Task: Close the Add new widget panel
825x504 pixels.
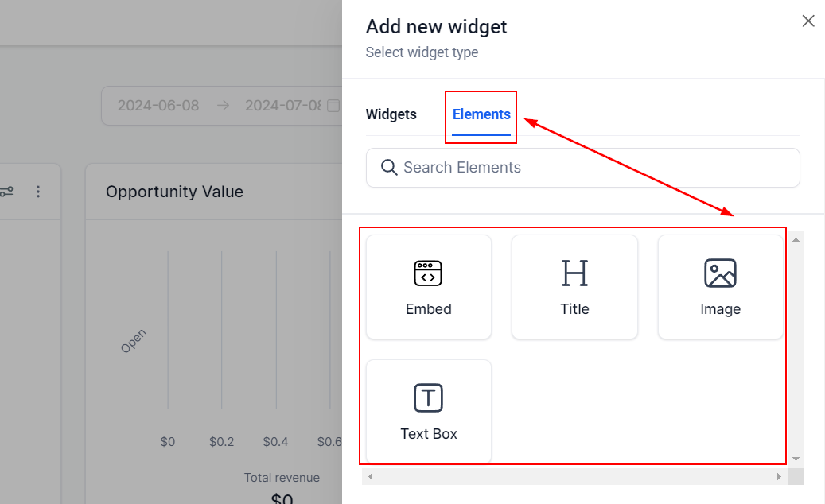Action: click(x=808, y=21)
